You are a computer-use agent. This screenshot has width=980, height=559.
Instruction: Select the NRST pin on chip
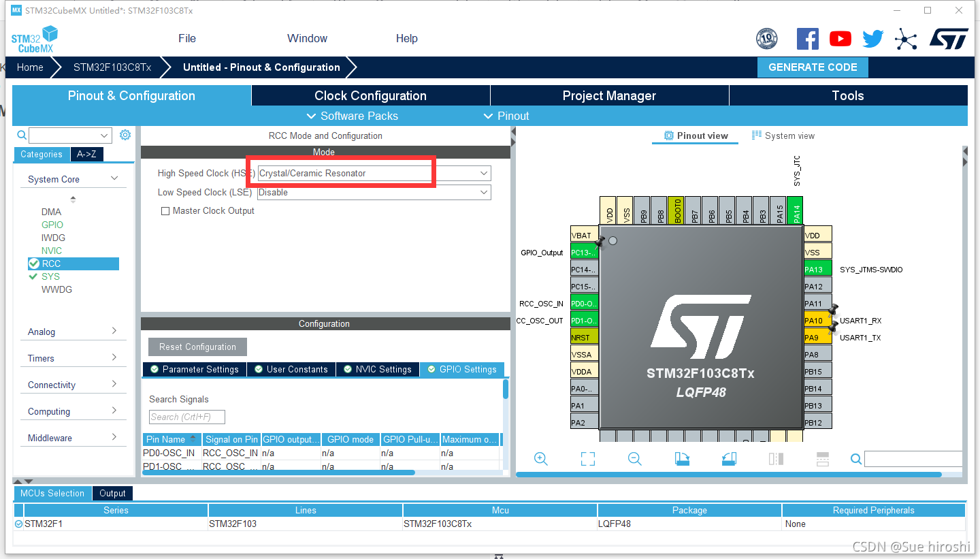pyautogui.click(x=584, y=338)
